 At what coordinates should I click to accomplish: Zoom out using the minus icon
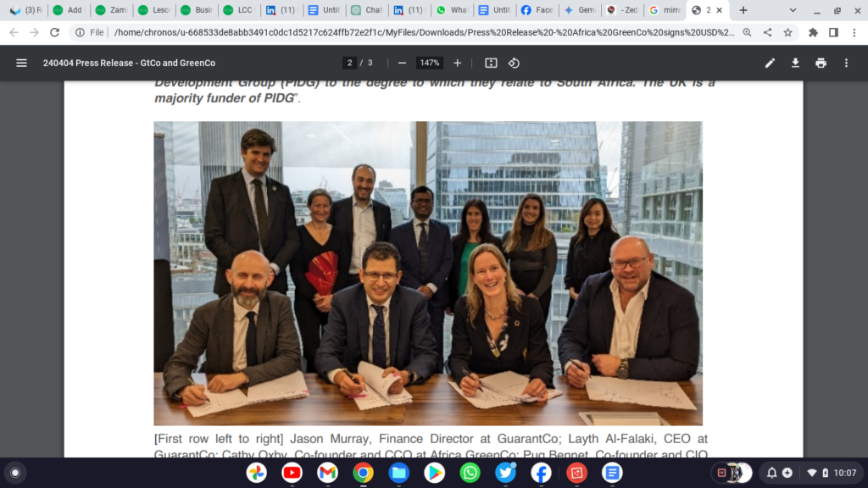(402, 63)
